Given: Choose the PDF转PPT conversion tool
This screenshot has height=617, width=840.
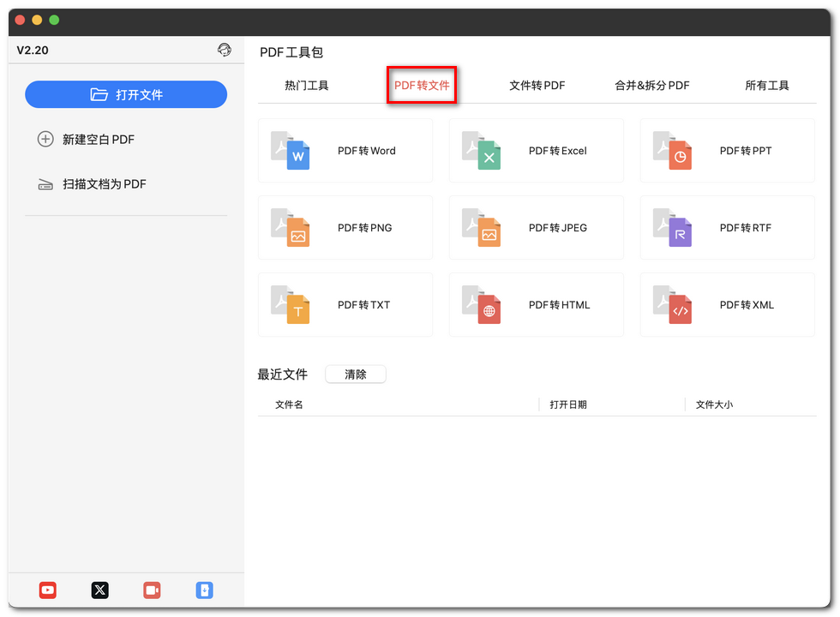Looking at the screenshot, I should tap(727, 151).
